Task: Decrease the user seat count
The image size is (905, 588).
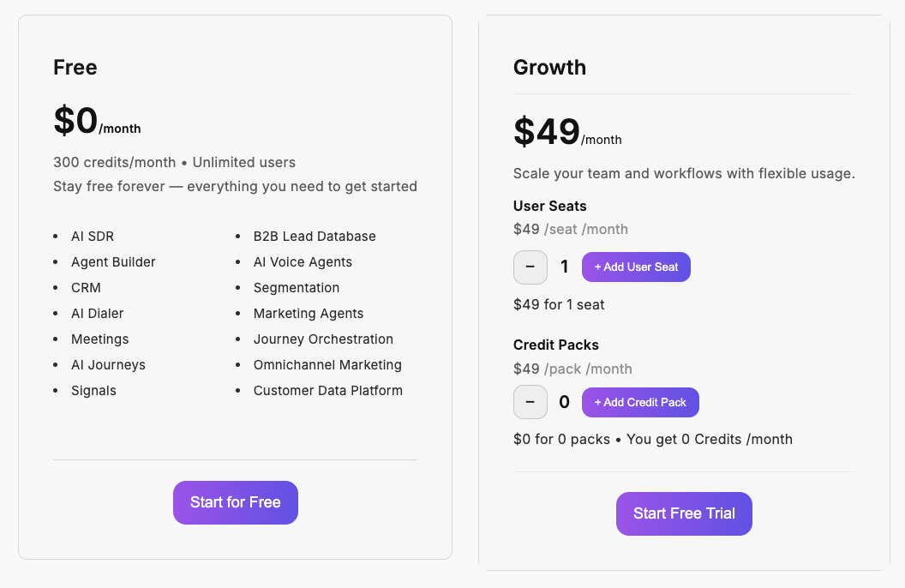Action: point(530,267)
